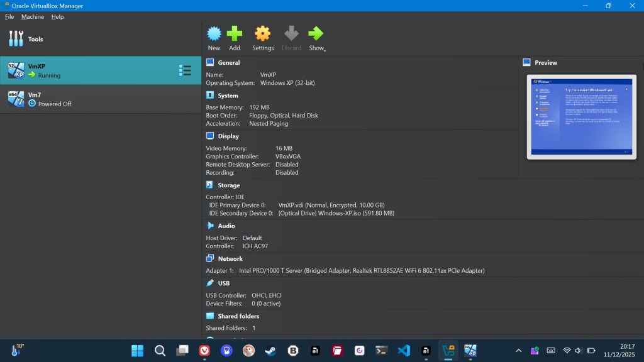Open the Help menu
This screenshot has width=644, height=362.
(x=57, y=17)
